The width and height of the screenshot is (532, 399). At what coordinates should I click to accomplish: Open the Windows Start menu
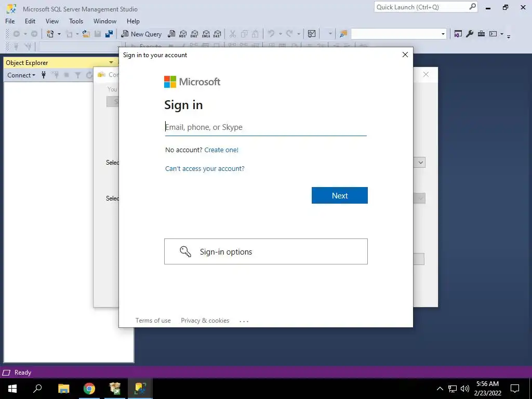tap(12, 389)
